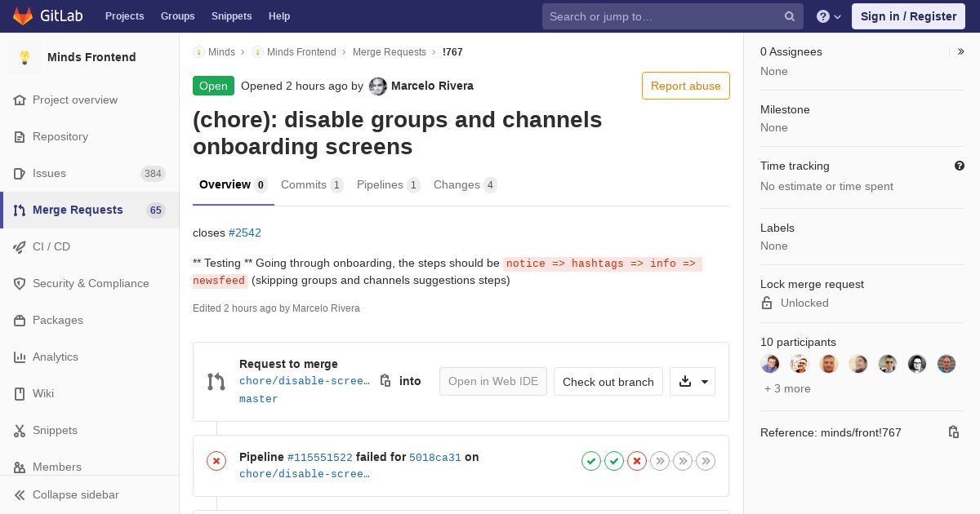This screenshot has width=980, height=514.
Task: Click the failed pipeline status icon
Action: point(216,461)
